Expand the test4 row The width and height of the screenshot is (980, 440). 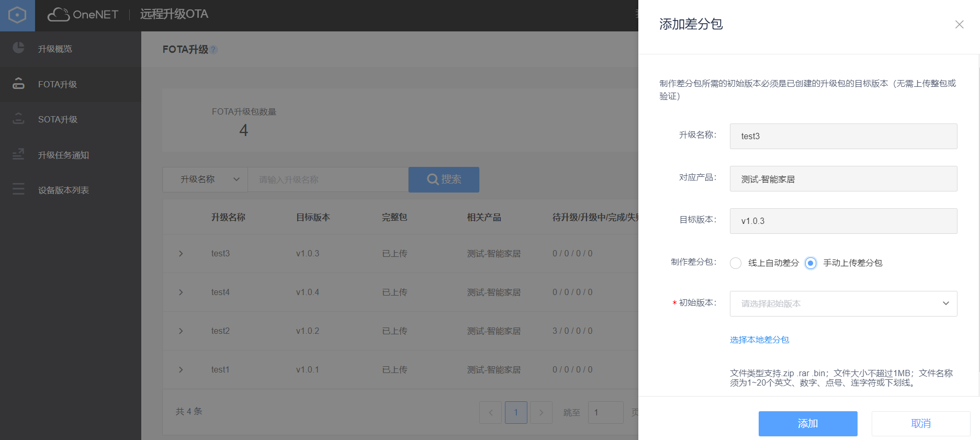click(x=181, y=292)
